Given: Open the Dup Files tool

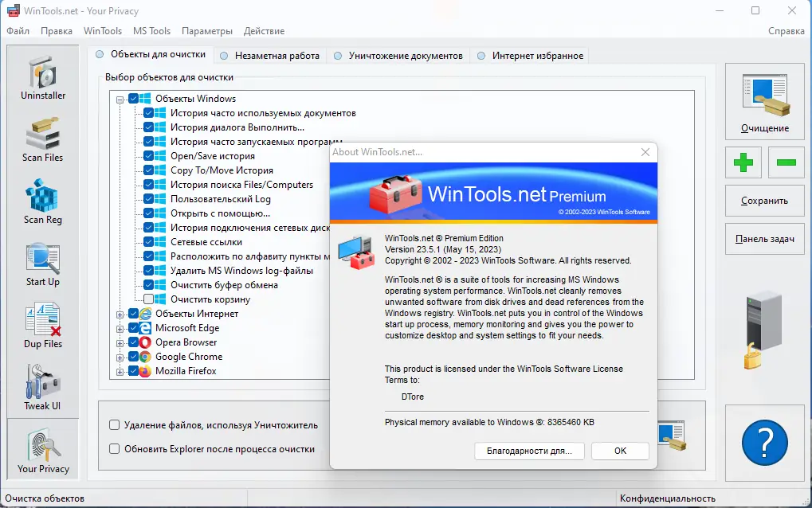Looking at the screenshot, I should click(43, 326).
